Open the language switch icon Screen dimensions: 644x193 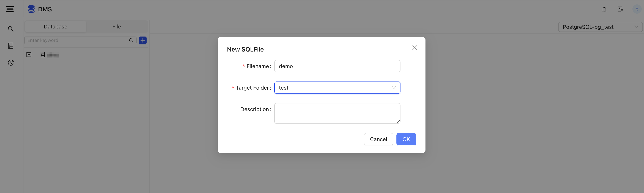coord(620,9)
